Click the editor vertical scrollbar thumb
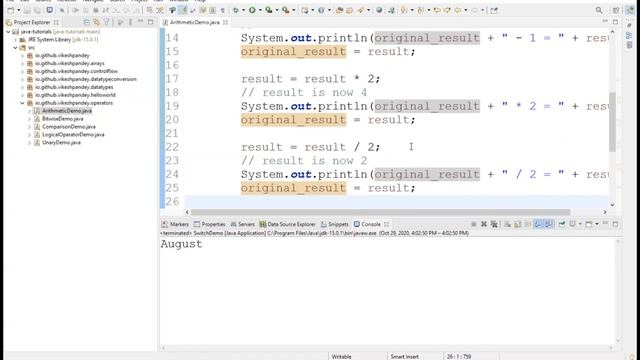The height and width of the screenshot is (360, 640). 612,122
